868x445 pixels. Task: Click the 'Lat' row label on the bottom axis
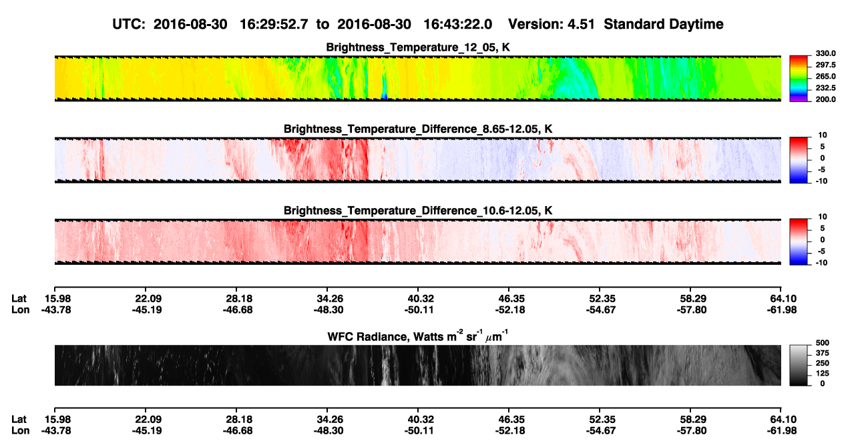pyautogui.click(x=19, y=419)
